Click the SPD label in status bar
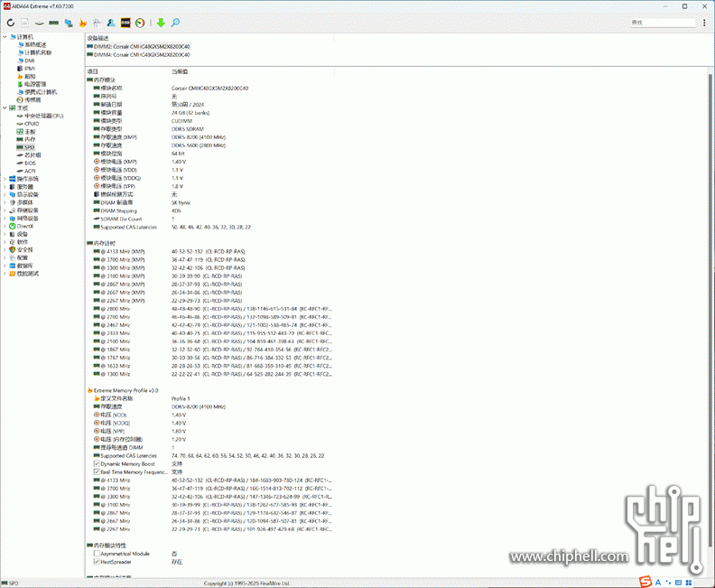 click(x=14, y=583)
